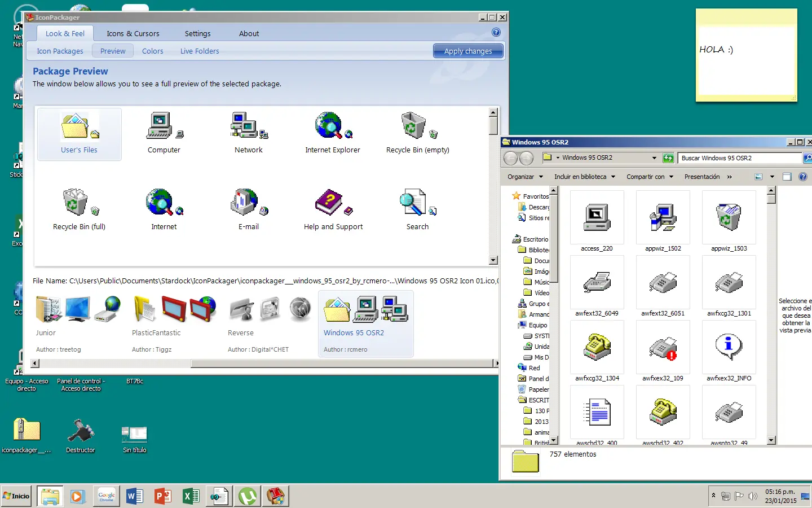
Task: Click the Inicio start button
Action: point(16,496)
